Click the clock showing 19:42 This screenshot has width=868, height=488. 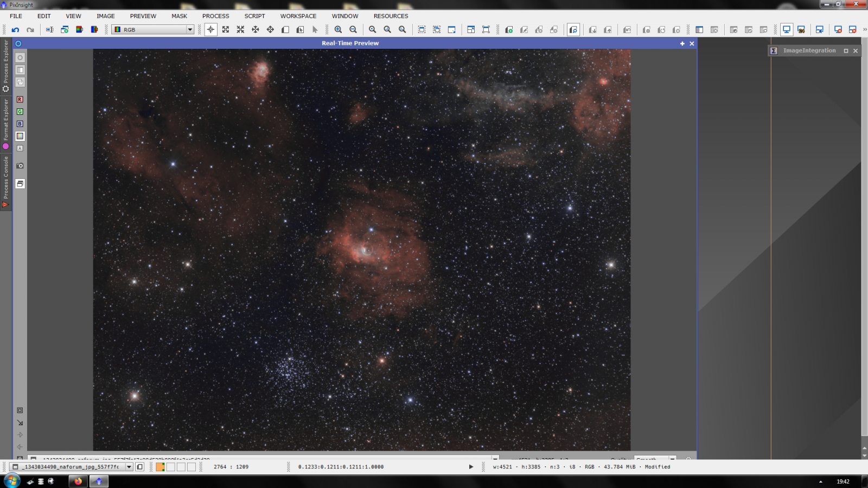coord(843,481)
